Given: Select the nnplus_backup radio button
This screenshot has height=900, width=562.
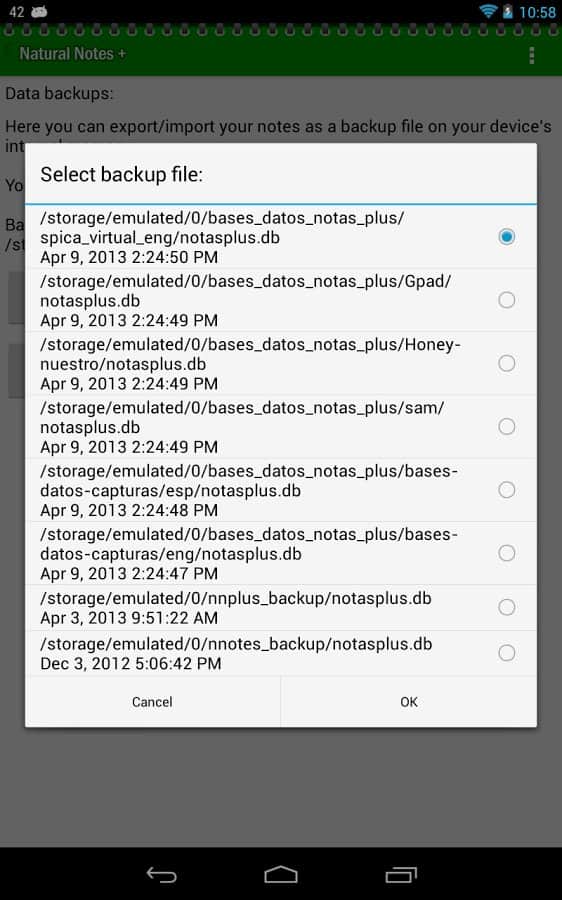Looking at the screenshot, I should tap(506, 607).
